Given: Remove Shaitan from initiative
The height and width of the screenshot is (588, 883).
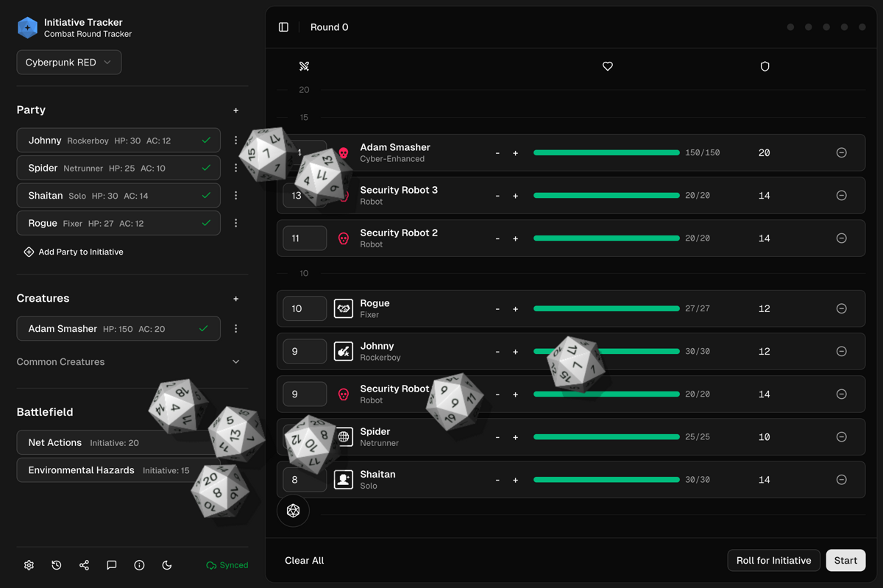Looking at the screenshot, I should (842, 480).
